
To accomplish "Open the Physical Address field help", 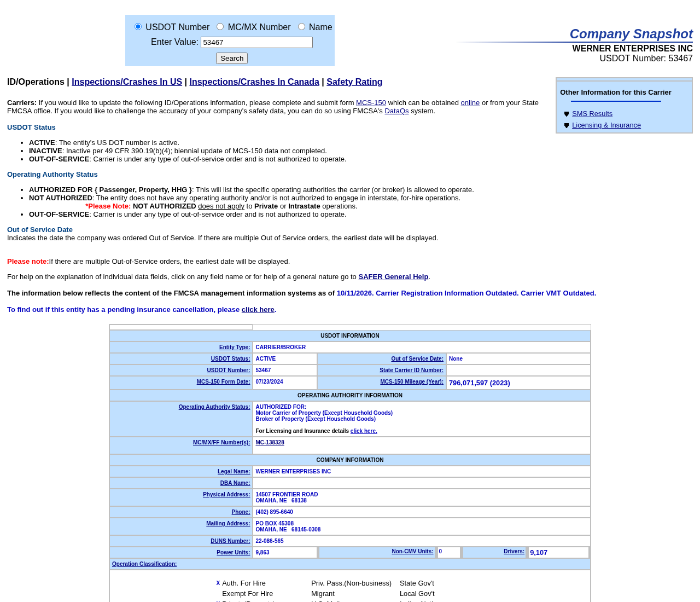I will 226,495.
